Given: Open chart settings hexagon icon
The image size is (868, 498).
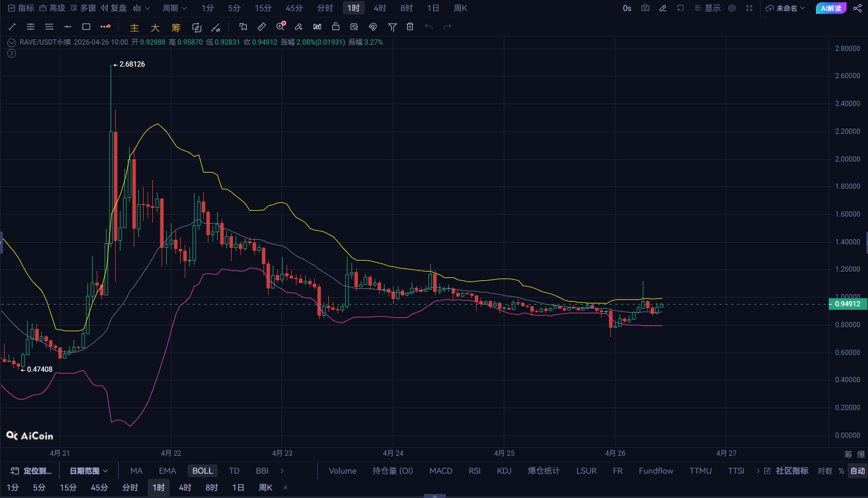Looking at the screenshot, I should pos(732,8).
